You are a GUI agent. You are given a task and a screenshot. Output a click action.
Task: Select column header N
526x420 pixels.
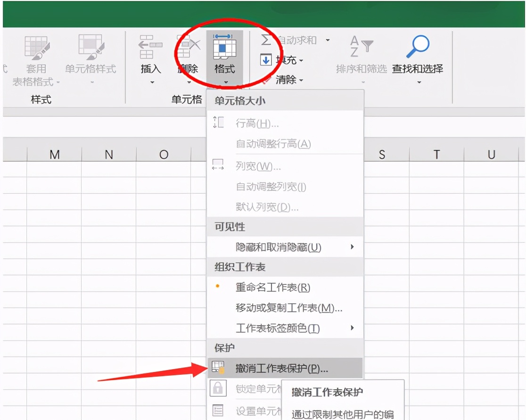click(x=109, y=154)
